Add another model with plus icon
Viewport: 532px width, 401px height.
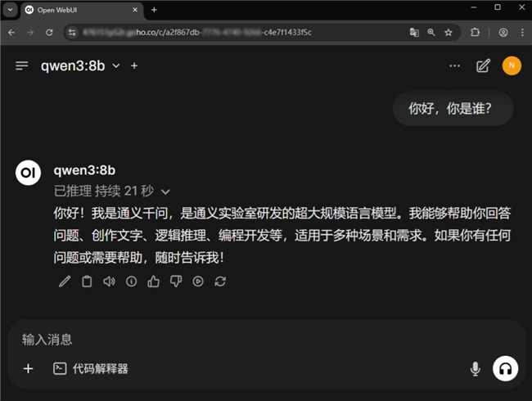(134, 65)
